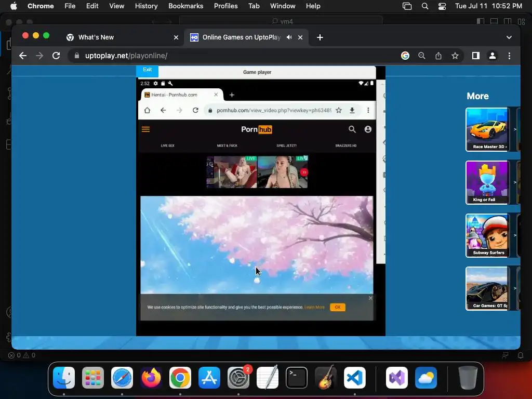Open the Chrome profile avatar menu
This screenshot has width=532, height=399.
[x=493, y=56]
